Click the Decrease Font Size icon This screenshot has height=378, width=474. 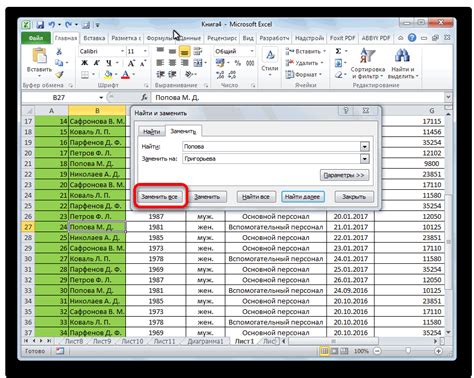pos(143,63)
